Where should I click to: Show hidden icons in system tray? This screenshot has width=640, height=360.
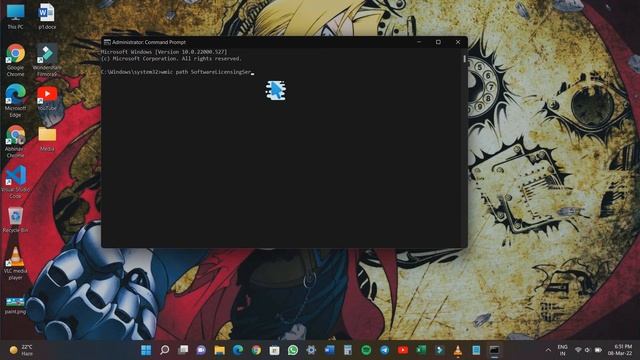(548, 350)
